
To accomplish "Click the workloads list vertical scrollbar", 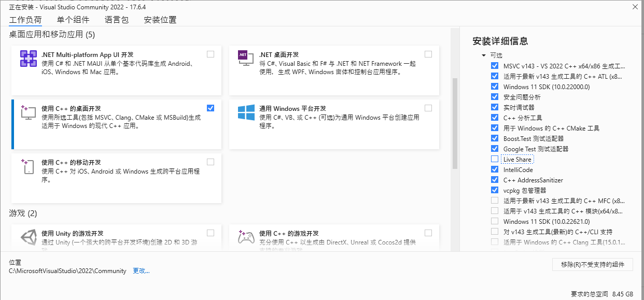I will click(455, 123).
